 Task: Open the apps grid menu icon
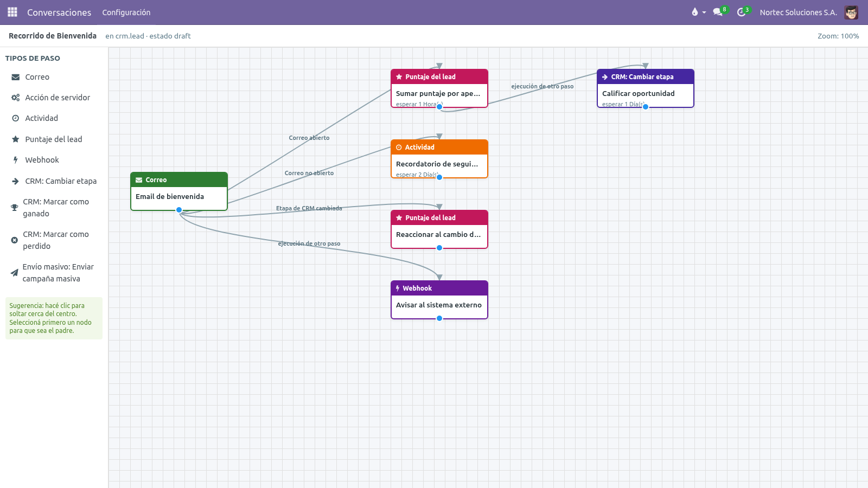12,12
